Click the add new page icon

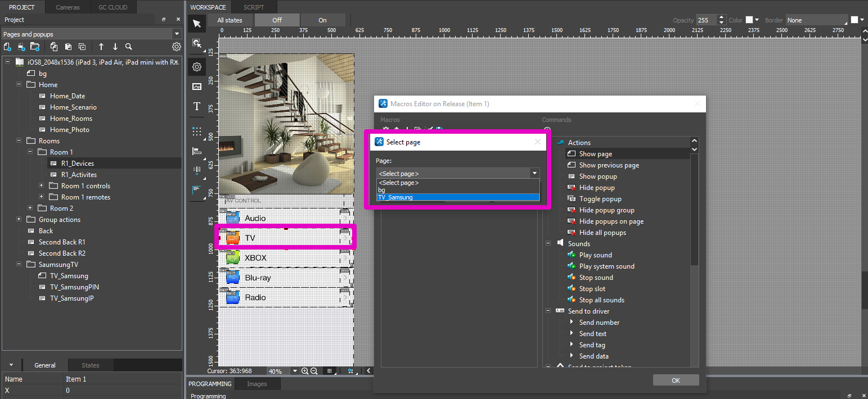coord(8,47)
